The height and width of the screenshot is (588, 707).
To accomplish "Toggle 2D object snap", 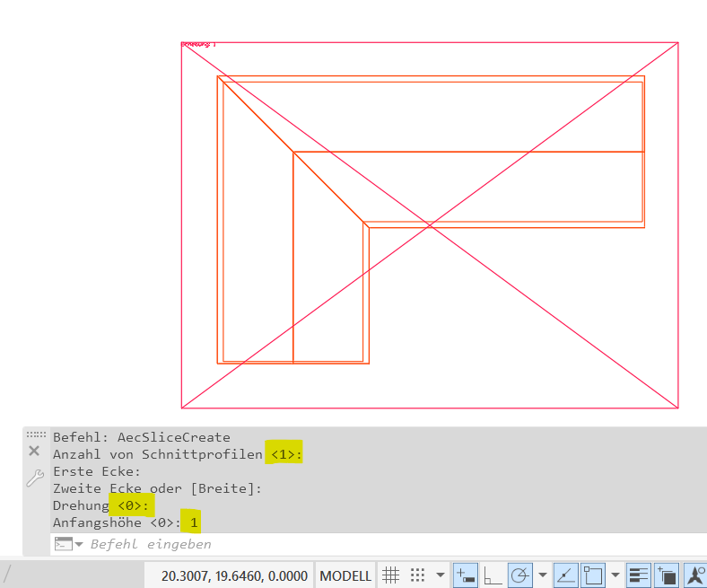I will (x=593, y=575).
